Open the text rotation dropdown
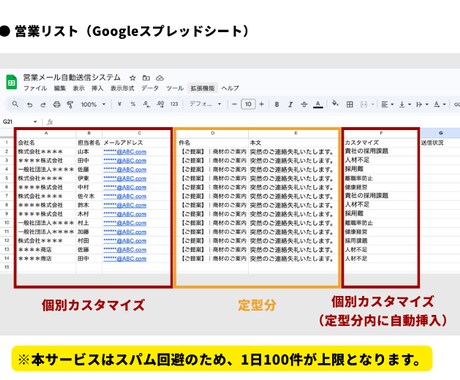The width and height of the screenshot is (460, 380). pos(439,105)
